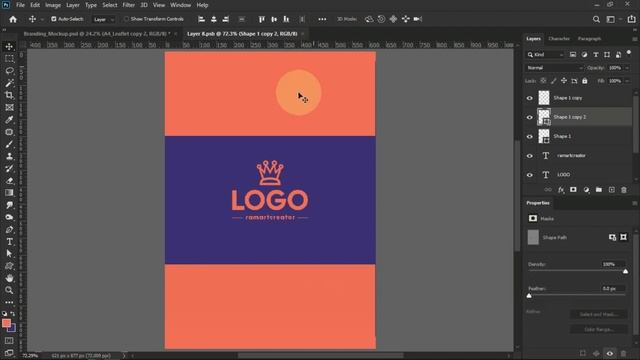
Task: Click the Color Range button
Action: pyautogui.click(x=599, y=329)
